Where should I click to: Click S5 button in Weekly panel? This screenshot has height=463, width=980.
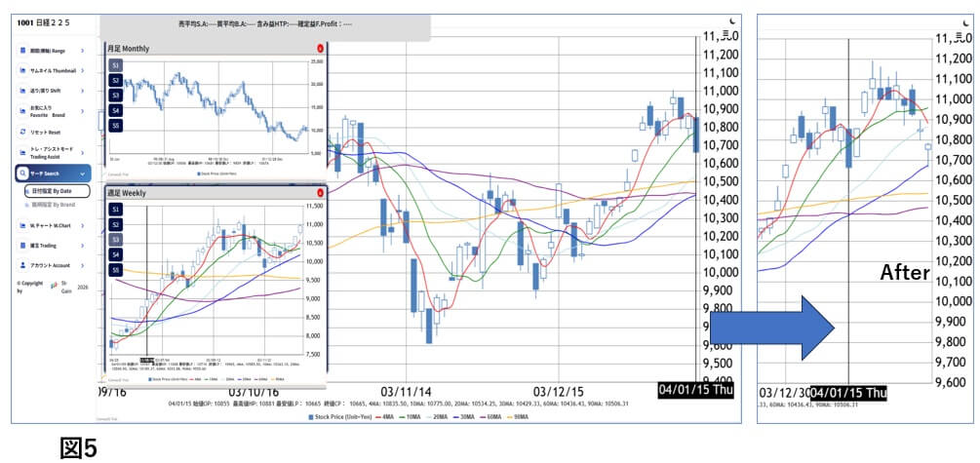coord(115,269)
